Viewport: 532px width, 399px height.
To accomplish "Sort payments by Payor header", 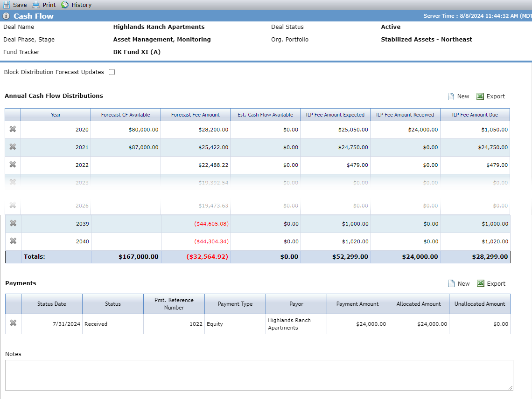I will tap(296, 304).
